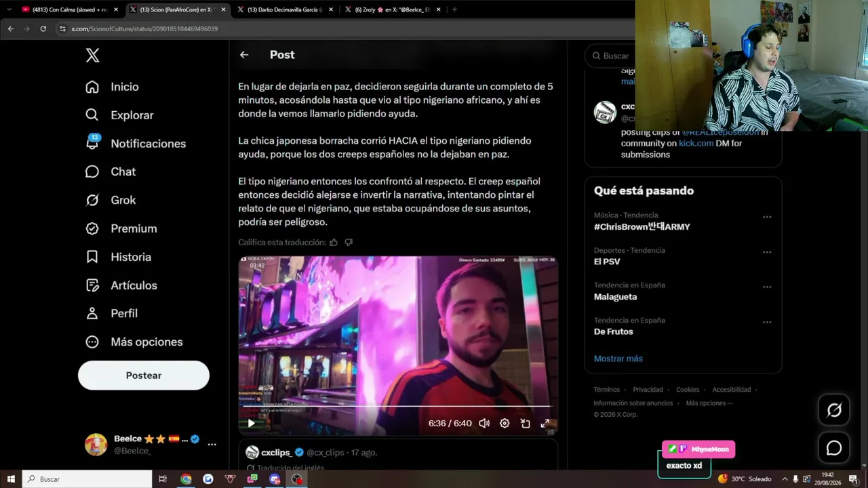Open the cxclips_ quoted post avatar
Screen dimensions: 868x488
coord(252,452)
